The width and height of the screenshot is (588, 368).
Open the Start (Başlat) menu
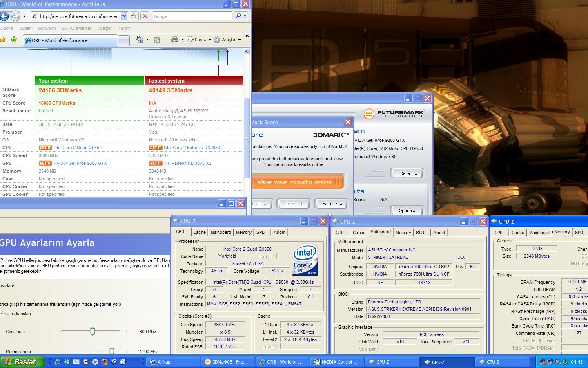coord(22,362)
